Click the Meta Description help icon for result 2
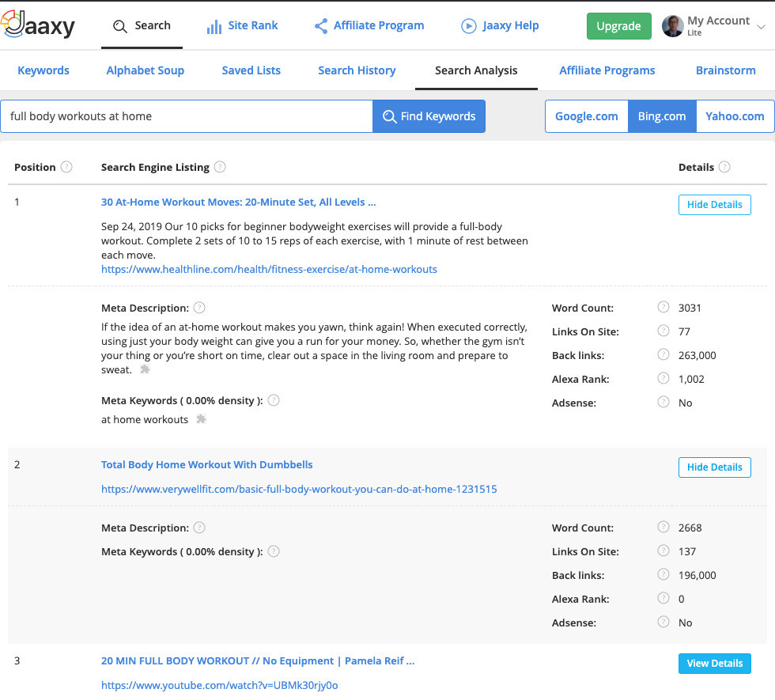 tap(199, 528)
